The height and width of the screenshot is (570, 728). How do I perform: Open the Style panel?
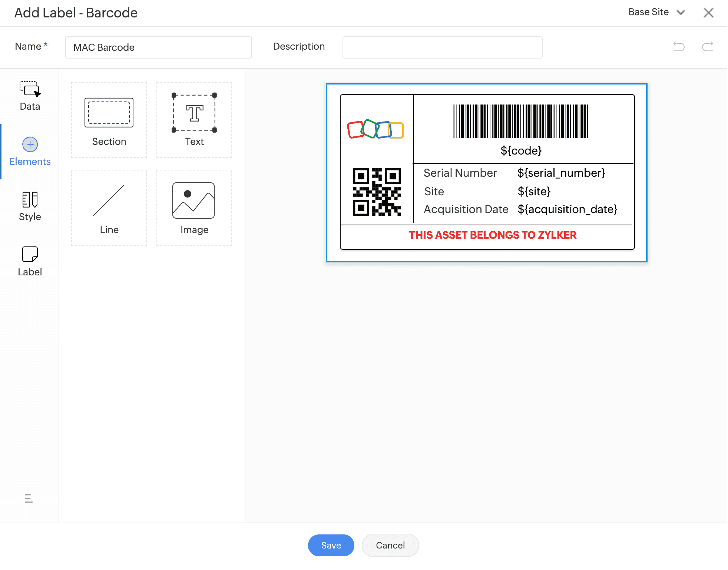click(x=30, y=206)
